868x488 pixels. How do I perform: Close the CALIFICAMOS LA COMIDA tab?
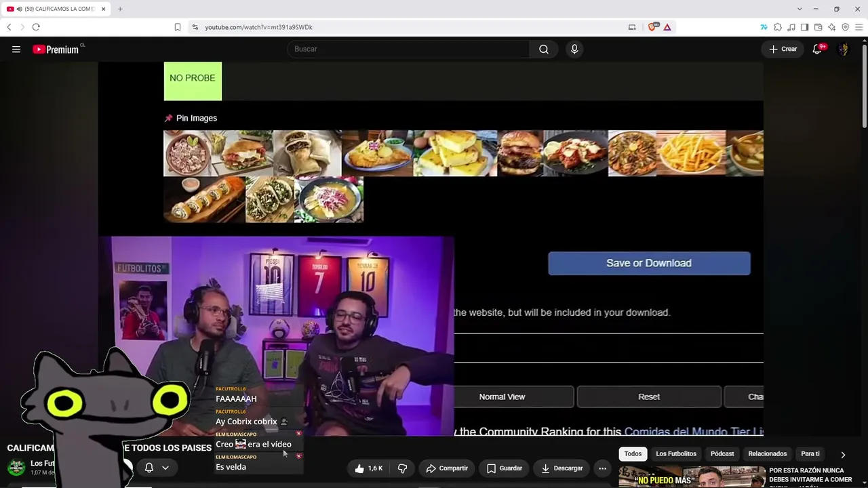(x=104, y=9)
